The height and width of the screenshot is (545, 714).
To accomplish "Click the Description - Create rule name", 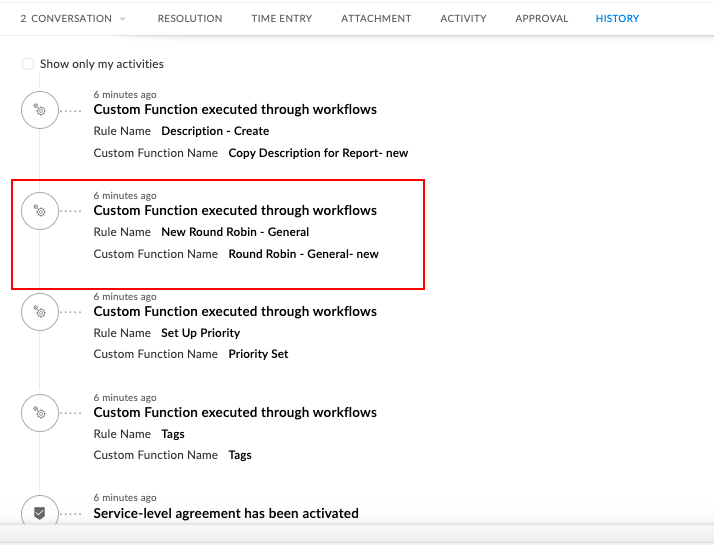I will 215,131.
